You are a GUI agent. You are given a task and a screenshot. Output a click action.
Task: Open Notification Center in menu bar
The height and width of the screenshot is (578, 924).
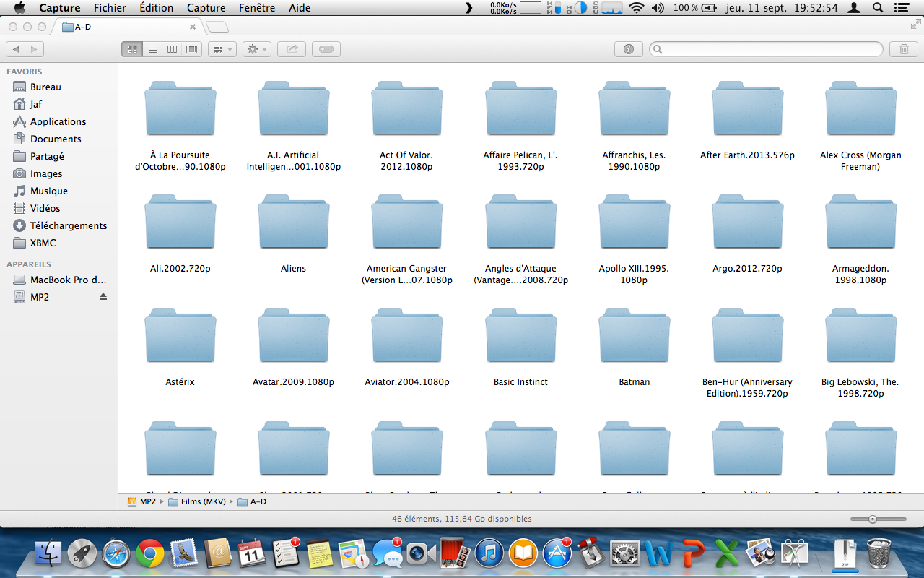tap(903, 8)
